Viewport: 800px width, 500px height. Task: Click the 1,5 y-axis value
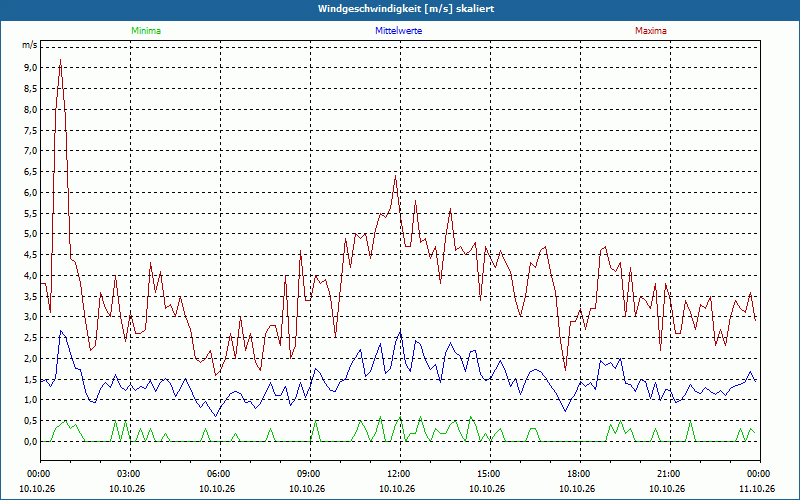click(30, 379)
